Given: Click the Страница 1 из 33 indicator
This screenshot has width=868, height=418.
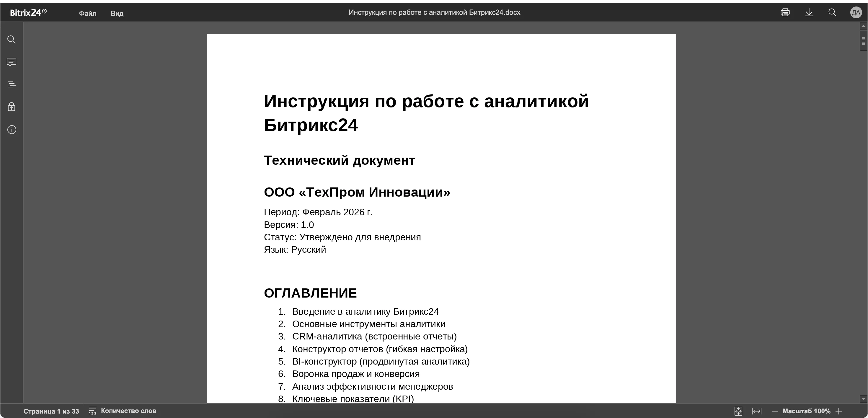Looking at the screenshot, I should [51, 411].
